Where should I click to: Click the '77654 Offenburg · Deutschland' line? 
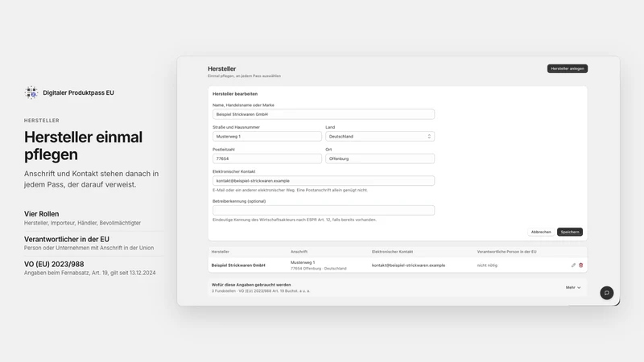pos(319,269)
